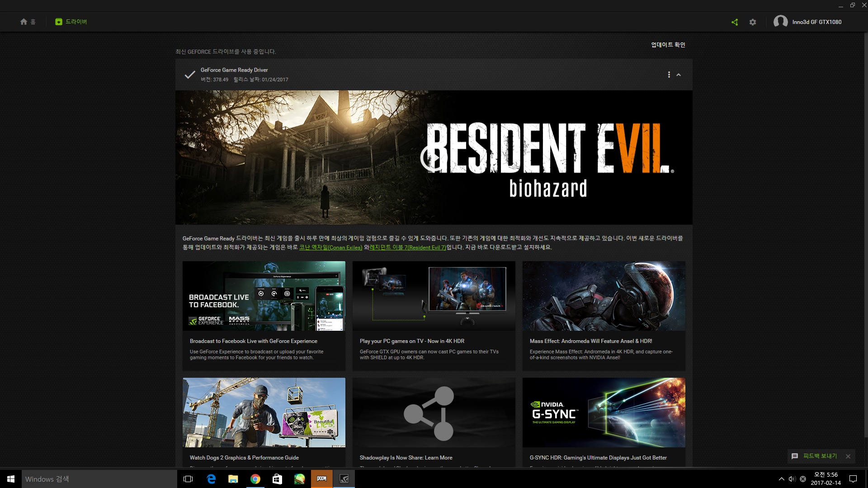Minimize the GeForce Experience window
The image size is (868, 488).
tap(841, 5)
